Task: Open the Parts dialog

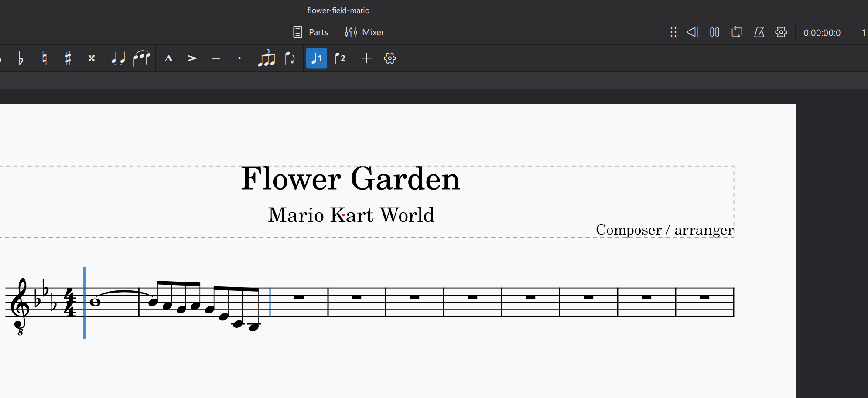Action: pyautogui.click(x=311, y=32)
